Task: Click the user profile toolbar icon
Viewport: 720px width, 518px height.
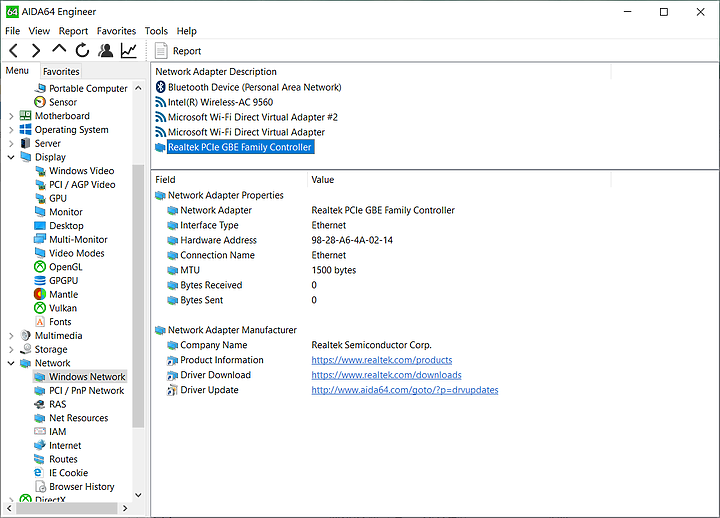Action: [105, 50]
